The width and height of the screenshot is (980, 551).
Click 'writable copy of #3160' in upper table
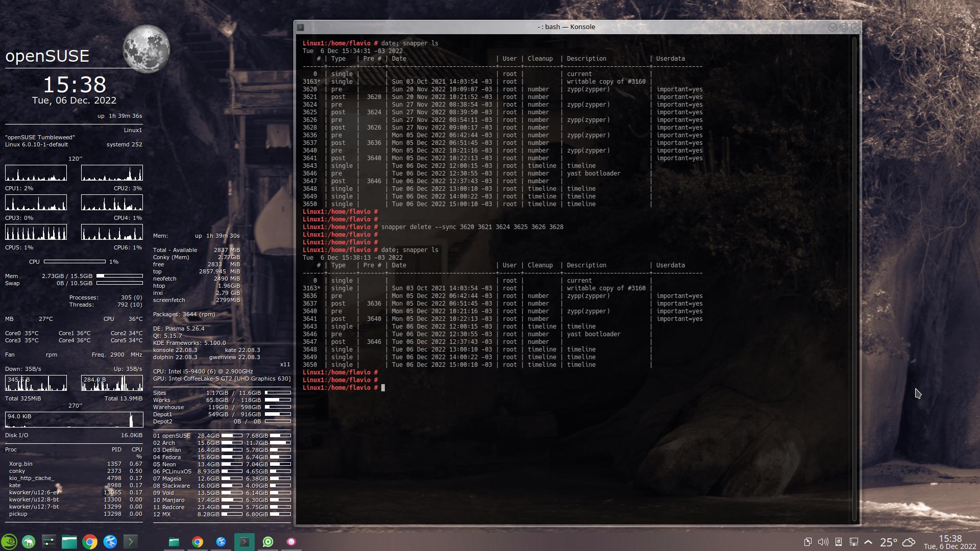click(x=606, y=82)
